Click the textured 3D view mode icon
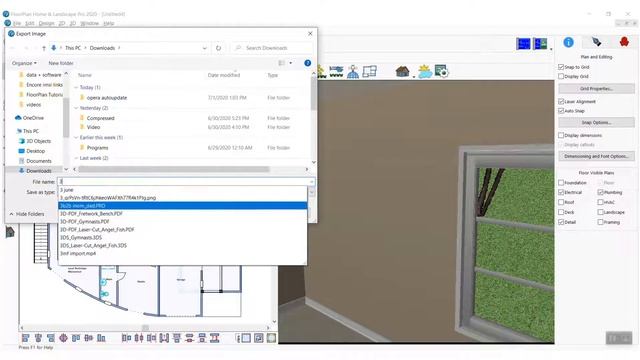 pos(271,338)
